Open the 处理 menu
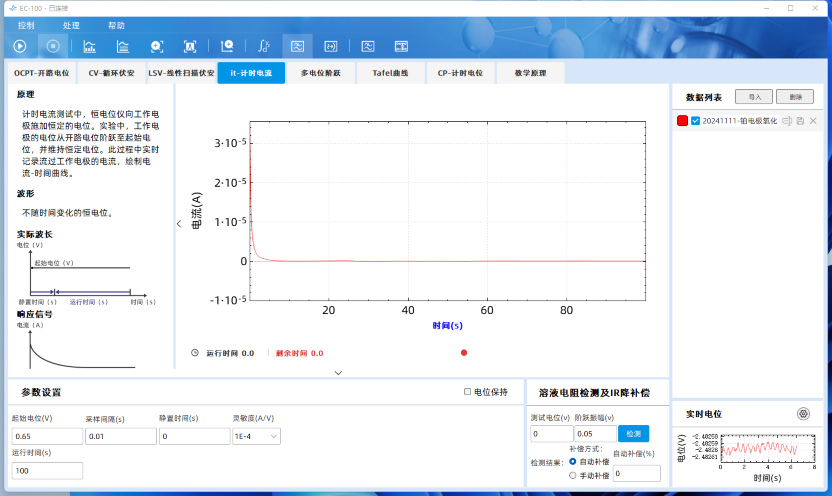 pos(71,25)
